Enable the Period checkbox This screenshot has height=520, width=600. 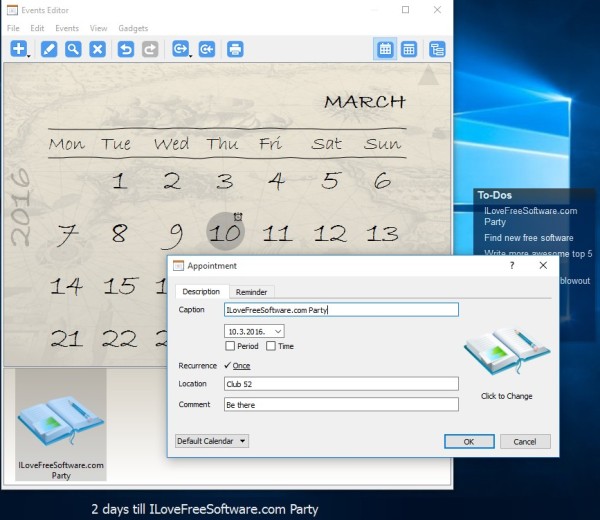[x=230, y=346]
